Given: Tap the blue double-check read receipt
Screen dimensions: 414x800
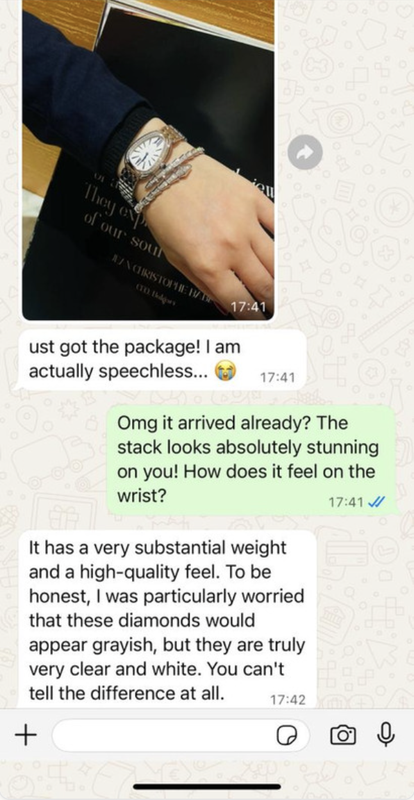Looking at the screenshot, I should pos(376,503).
